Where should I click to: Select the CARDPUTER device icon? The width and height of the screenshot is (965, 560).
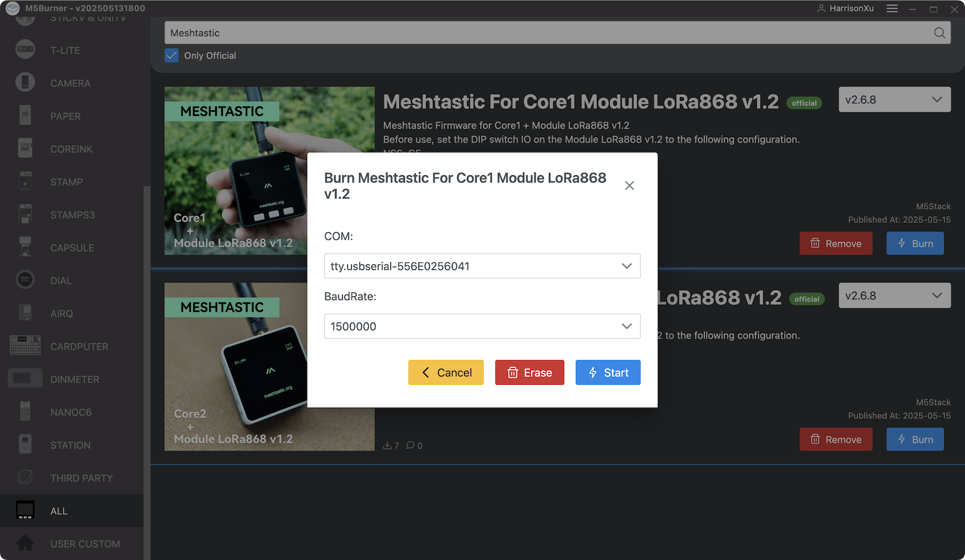coord(25,346)
